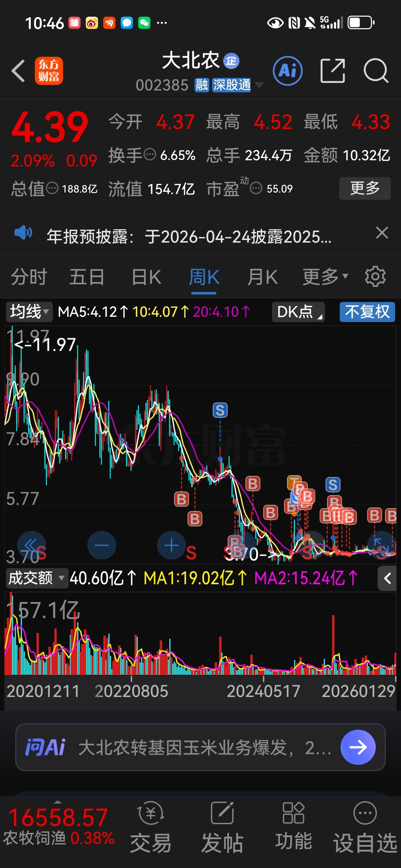Viewport: 401px width, 868px height.
Task: Tap the 更多 button in quote details
Action: tap(365, 188)
